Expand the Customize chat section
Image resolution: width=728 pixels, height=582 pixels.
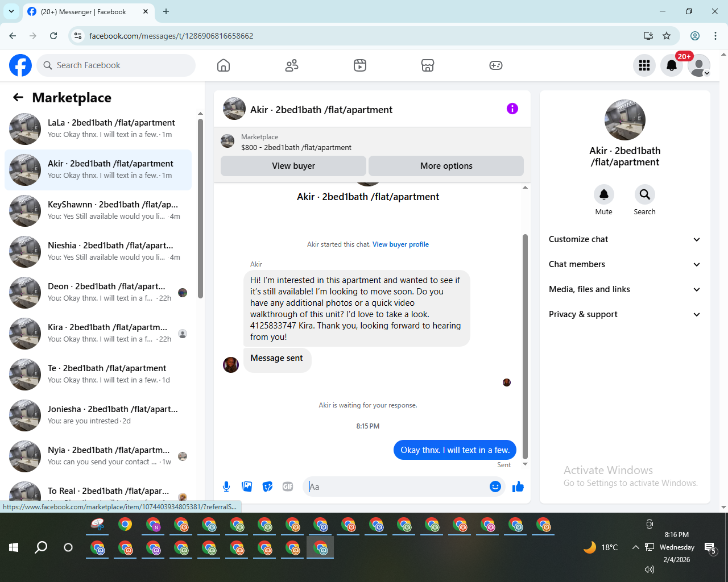click(x=624, y=239)
